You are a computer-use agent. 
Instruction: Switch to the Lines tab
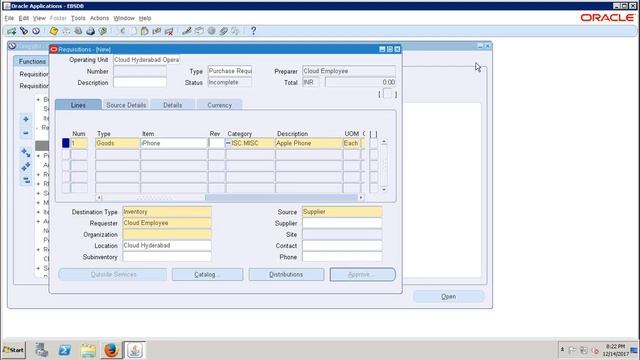tap(78, 105)
